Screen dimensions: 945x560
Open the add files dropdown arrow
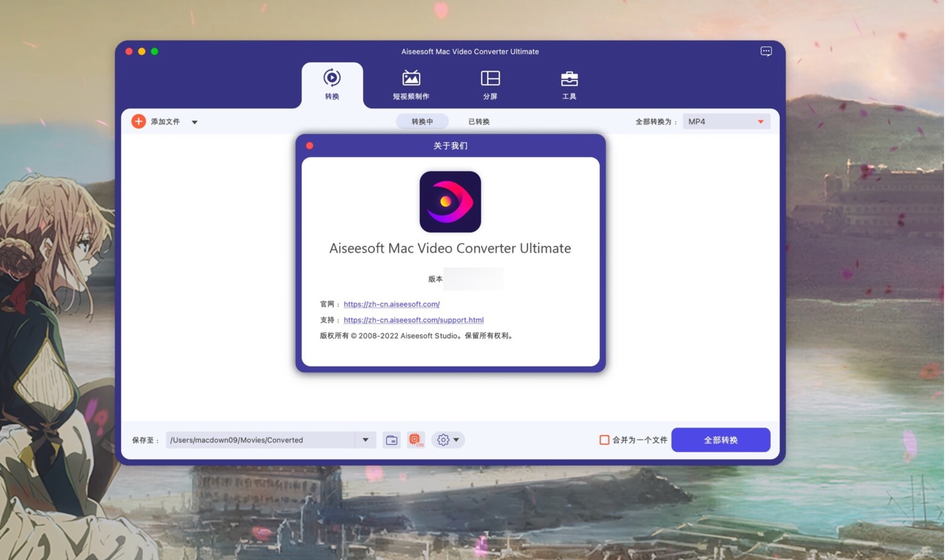194,122
